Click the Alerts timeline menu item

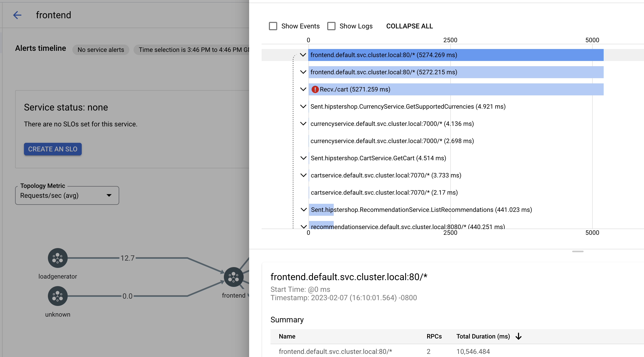41,48
